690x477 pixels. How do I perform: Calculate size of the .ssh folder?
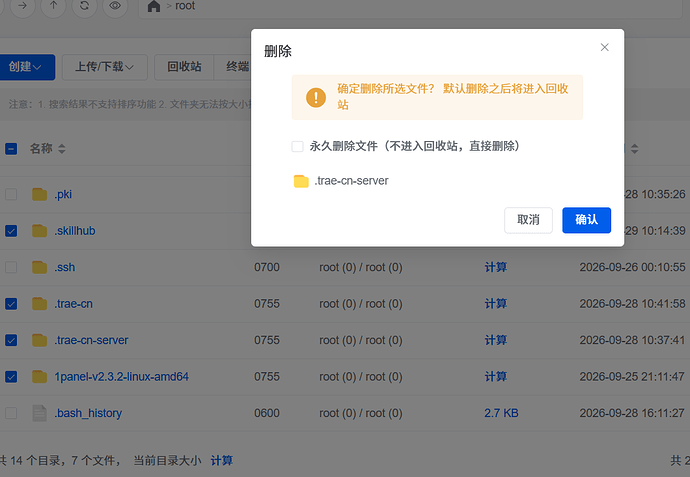click(x=496, y=268)
